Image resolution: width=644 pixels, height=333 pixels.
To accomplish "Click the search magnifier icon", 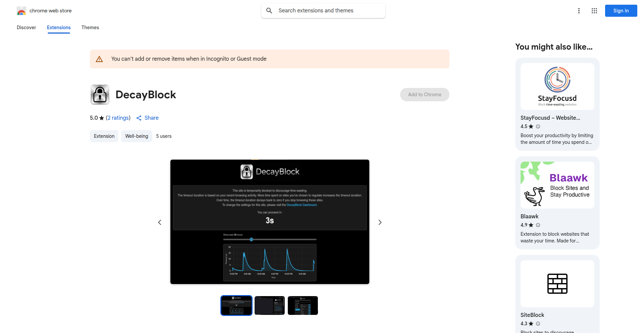I will [x=269, y=11].
